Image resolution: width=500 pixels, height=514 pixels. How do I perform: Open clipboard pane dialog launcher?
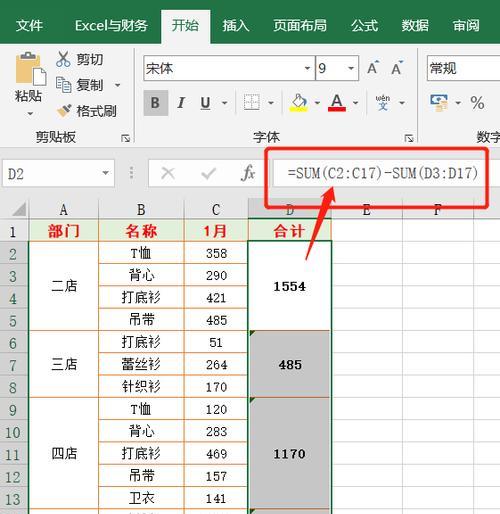tap(125, 138)
